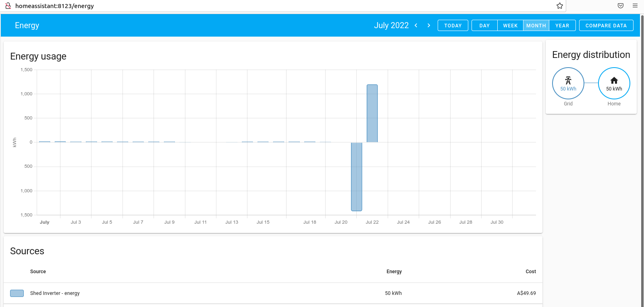The image size is (644, 307).
Task: Click the Home label under the circle
Action: pyautogui.click(x=614, y=104)
